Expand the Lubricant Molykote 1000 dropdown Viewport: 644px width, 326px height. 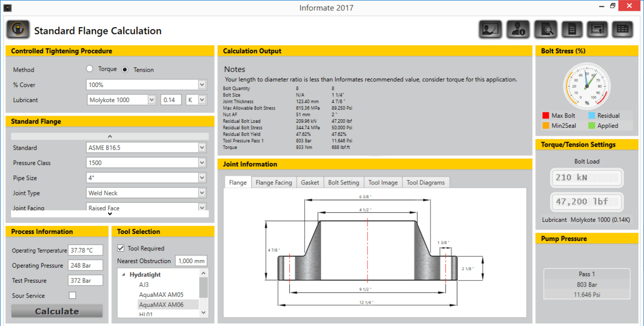(152, 100)
